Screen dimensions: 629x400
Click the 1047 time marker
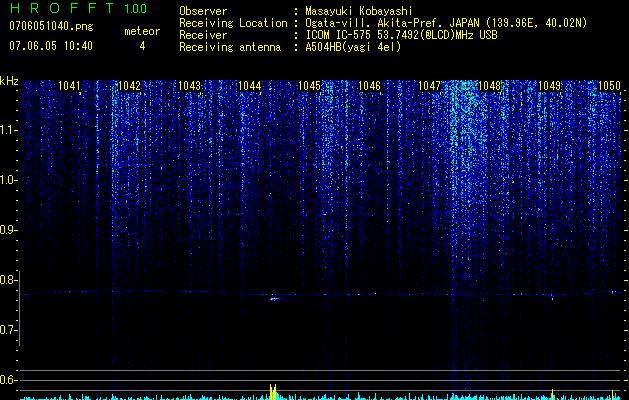tap(430, 85)
